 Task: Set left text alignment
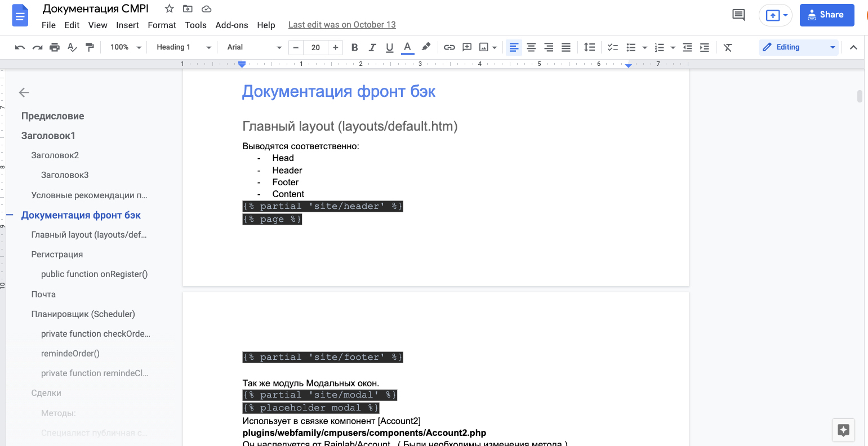(514, 47)
